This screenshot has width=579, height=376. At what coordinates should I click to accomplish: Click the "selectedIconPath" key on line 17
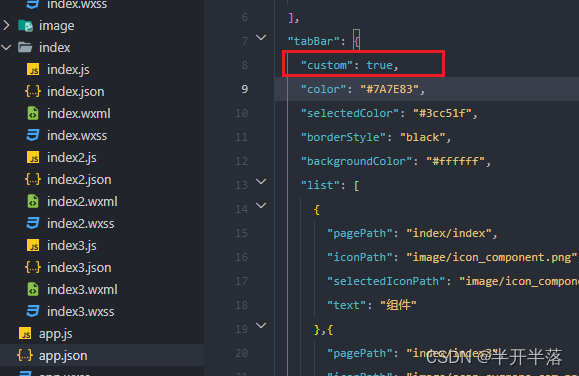coord(386,281)
